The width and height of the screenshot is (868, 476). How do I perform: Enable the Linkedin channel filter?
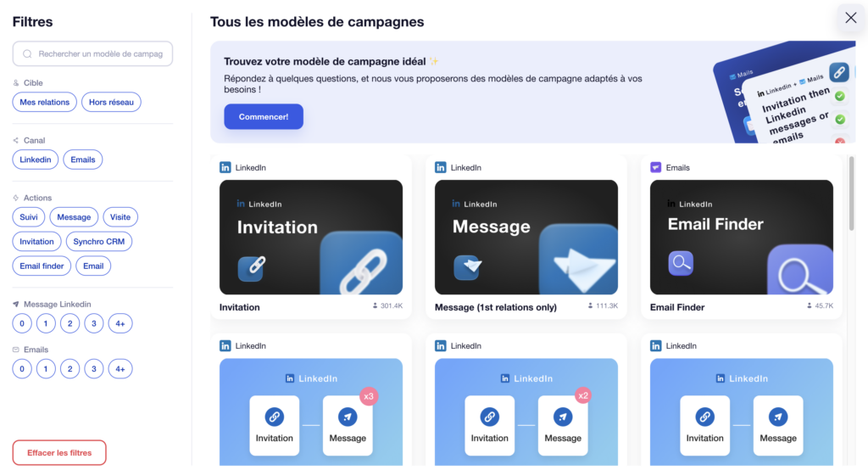(36, 160)
